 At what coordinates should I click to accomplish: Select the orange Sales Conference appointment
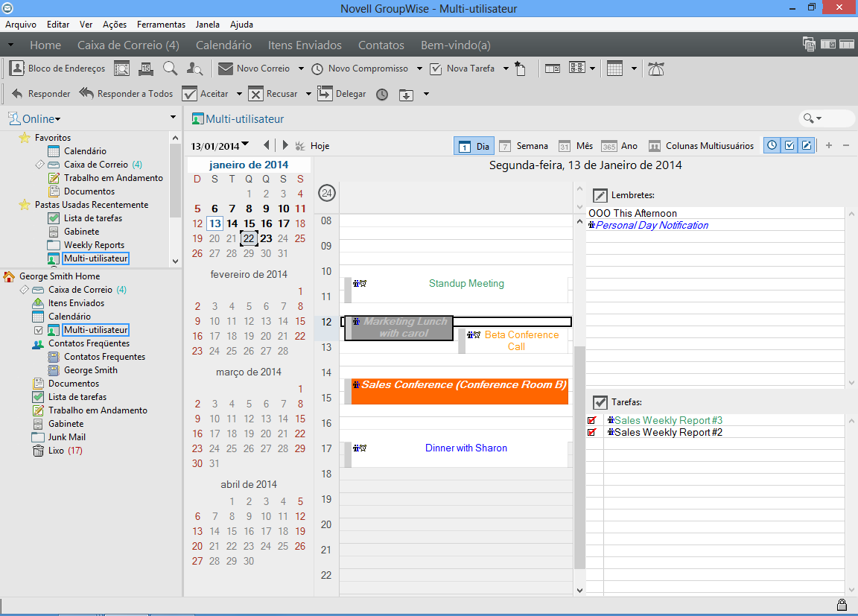click(x=460, y=390)
